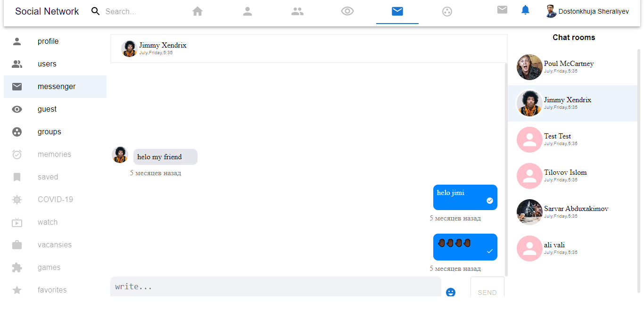Open the eye guest icon in top bar
The width and height of the screenshot is (644, 309).
point(347,11)
